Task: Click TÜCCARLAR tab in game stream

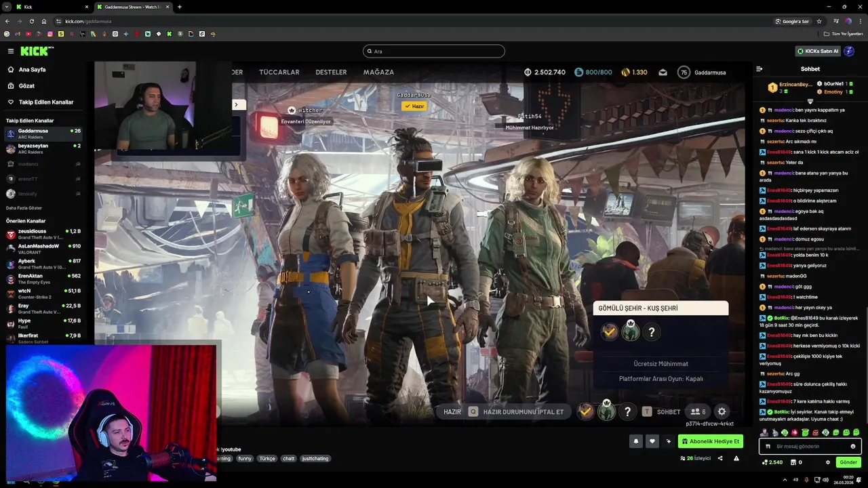Action: click(x=279, y=72)
